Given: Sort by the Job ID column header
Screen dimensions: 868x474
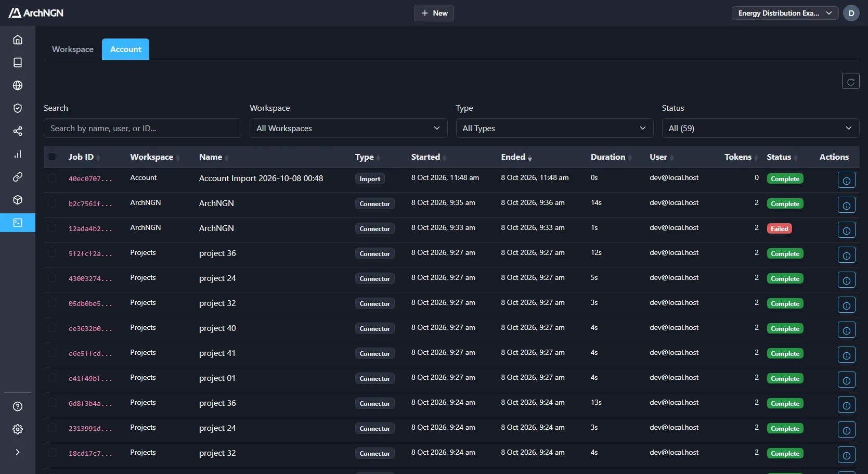Looking at the screenshot, I should tap(84, 157).
